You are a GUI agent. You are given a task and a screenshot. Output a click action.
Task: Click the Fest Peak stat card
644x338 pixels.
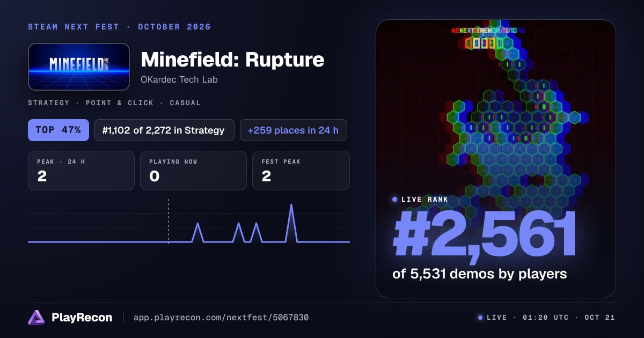301,171
